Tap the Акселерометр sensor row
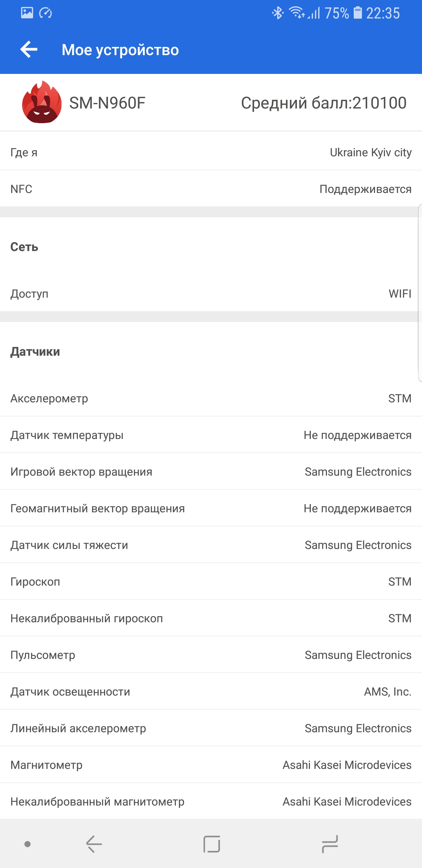 pos(211,398)
